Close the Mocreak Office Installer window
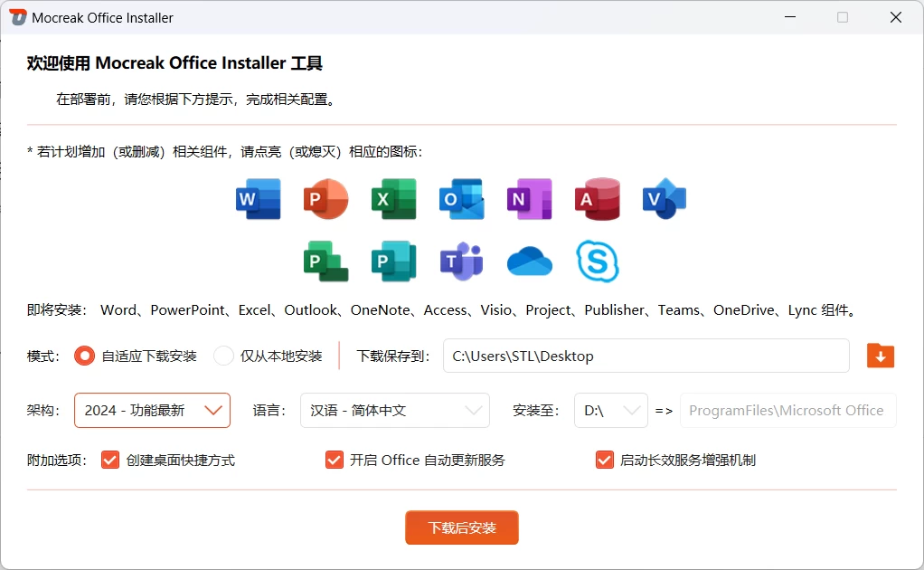Viewport: 924px width, 570px height. (x=896, y=17)
